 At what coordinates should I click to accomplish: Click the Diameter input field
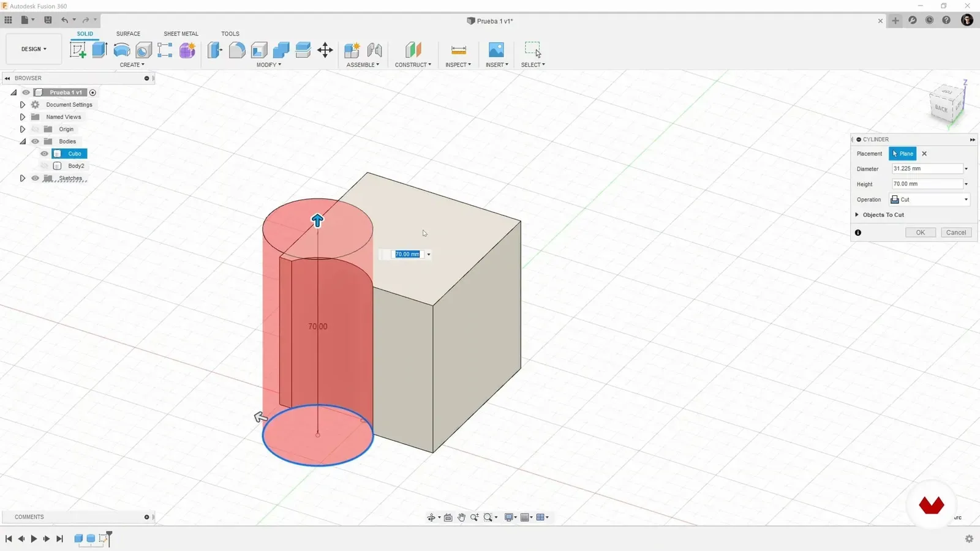927,169
